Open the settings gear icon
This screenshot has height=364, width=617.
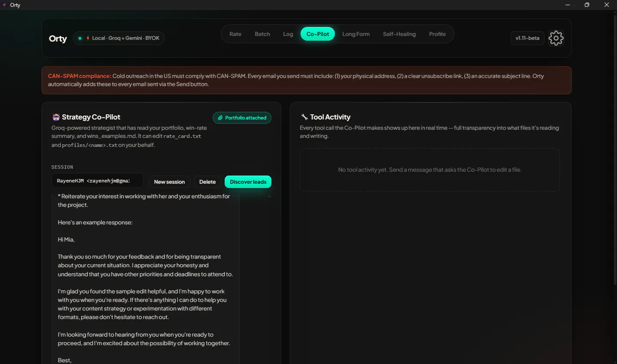point(556,38)
